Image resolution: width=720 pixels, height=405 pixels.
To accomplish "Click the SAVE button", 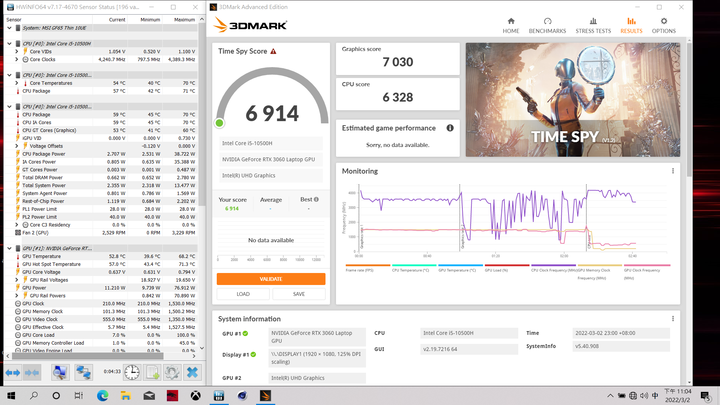I will pos(299,294).
